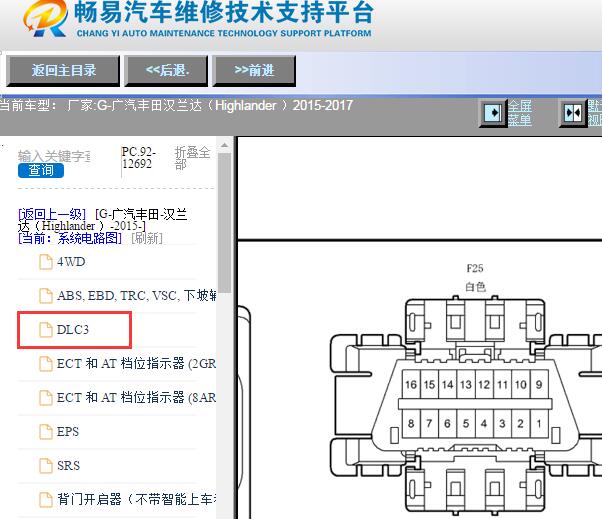Click the document icon beside DLC3
The height and width of the screenshot is (519, 602).
(x=46, y=330)
